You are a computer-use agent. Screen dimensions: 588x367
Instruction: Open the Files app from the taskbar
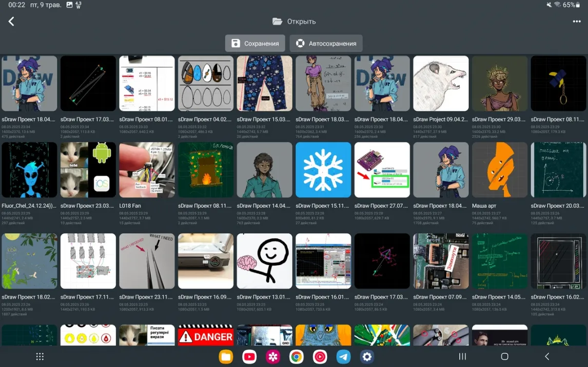[226, 356]
